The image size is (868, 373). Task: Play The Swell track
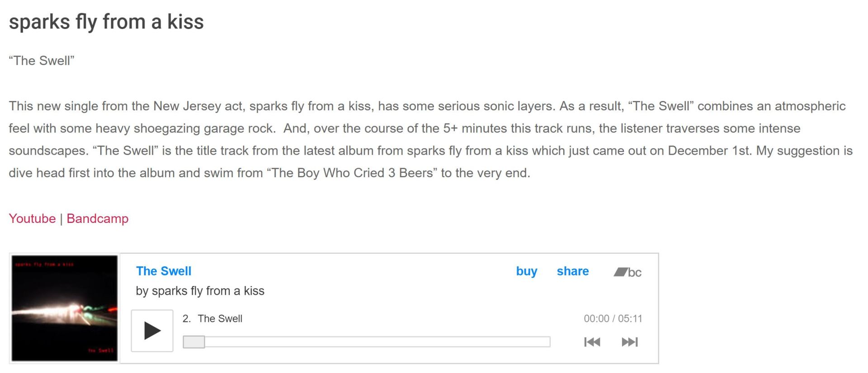(x=152, y=331)
